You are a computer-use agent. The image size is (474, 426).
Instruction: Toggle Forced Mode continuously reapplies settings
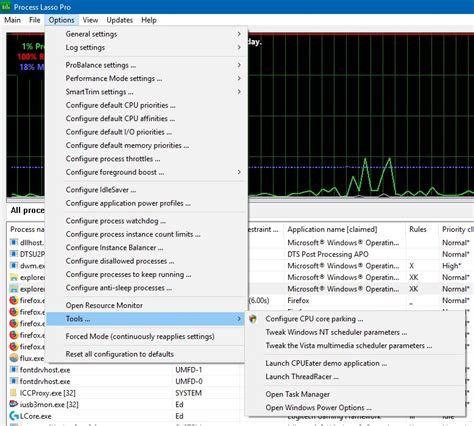[146, 336]
